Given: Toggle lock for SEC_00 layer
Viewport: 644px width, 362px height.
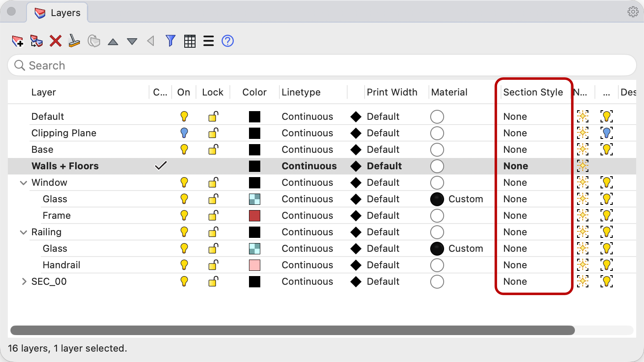Looking at the screenshot, I should 213,281.
